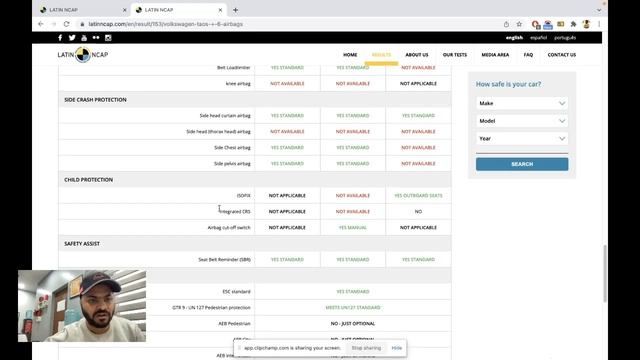The width and height of the screenshot is (640, 360).
Task: Open MEDIA AREA menu item
Action: coord(495,55)
